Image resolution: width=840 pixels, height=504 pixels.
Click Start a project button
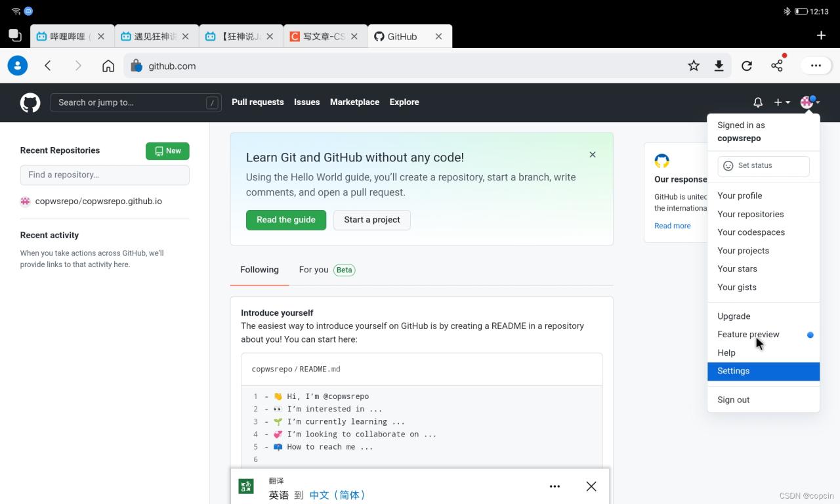372,220
